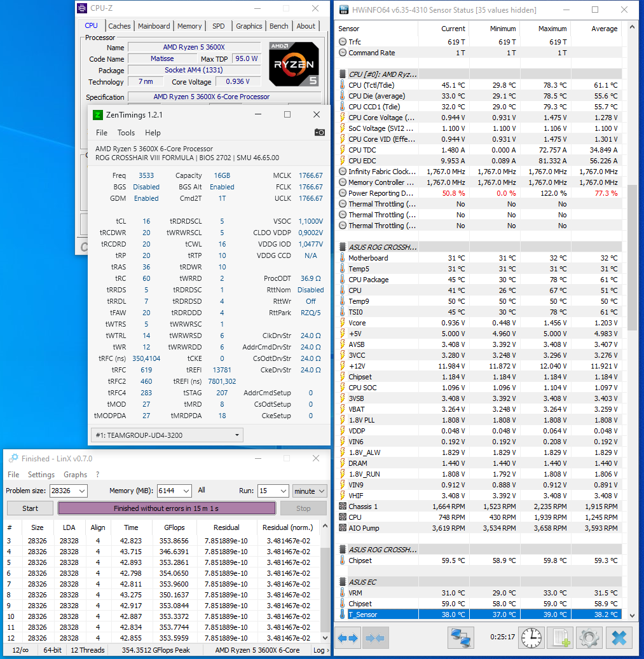
Task: Click LinX results scrollbar down arrow
Action: coord(324,637)
